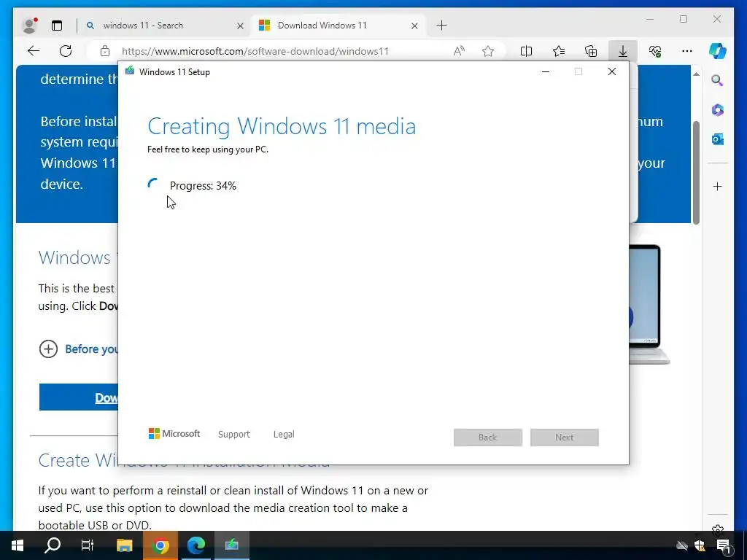
Task: Open Windows Start menu
Action: click(x=18, y=545)
